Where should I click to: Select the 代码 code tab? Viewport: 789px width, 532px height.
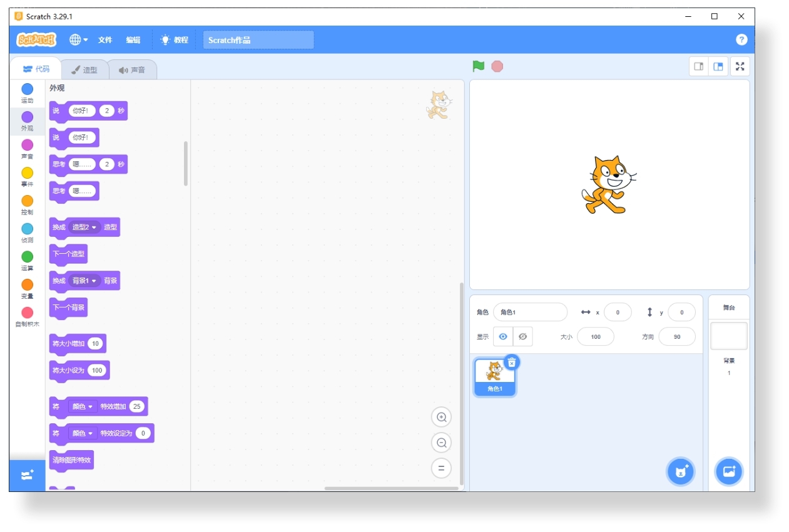pos(36,69)
